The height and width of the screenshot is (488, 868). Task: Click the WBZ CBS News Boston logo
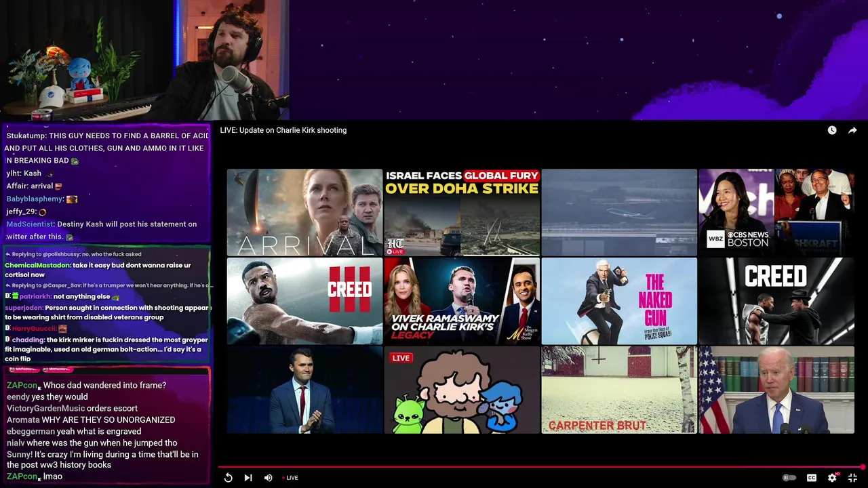738,239
